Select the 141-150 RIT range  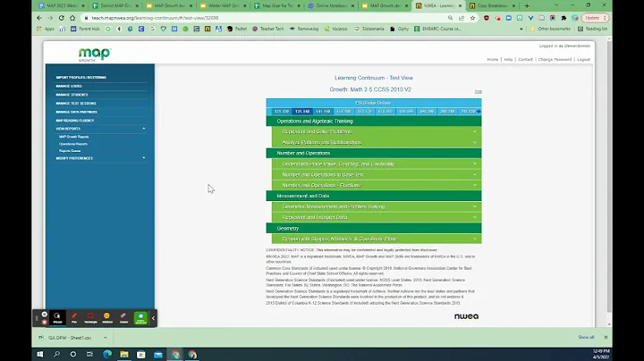click(x=323, y=111)
